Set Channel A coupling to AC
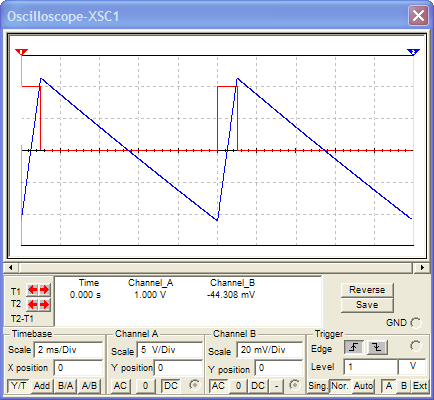Image resolution: width=434 pixels, height=400 pixels. click(x=120, y=386)
